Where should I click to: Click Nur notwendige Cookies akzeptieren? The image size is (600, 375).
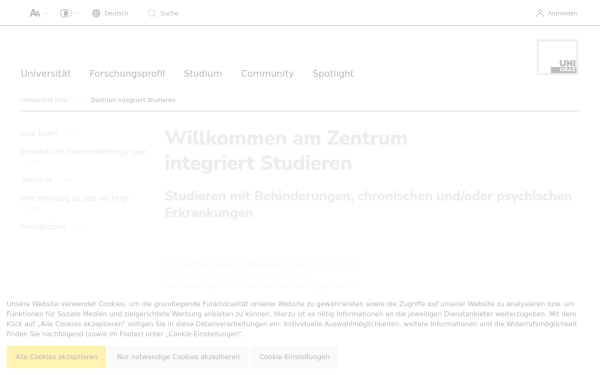(178, 357)
